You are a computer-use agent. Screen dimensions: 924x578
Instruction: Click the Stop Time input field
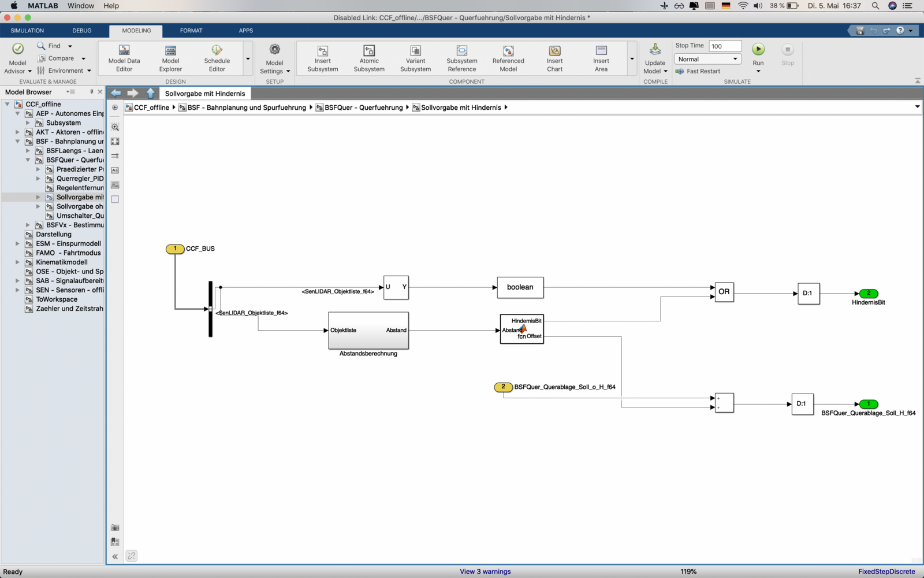point(725,46)
